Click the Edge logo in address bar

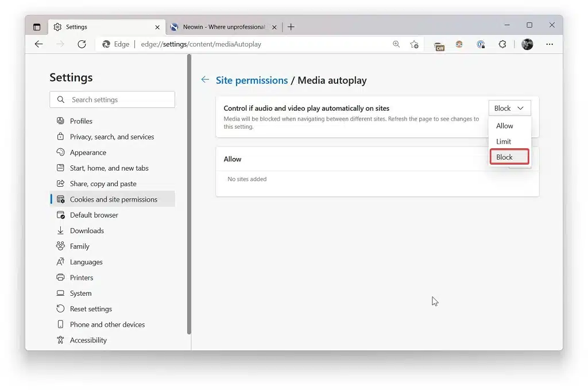(x=107, y=44)
